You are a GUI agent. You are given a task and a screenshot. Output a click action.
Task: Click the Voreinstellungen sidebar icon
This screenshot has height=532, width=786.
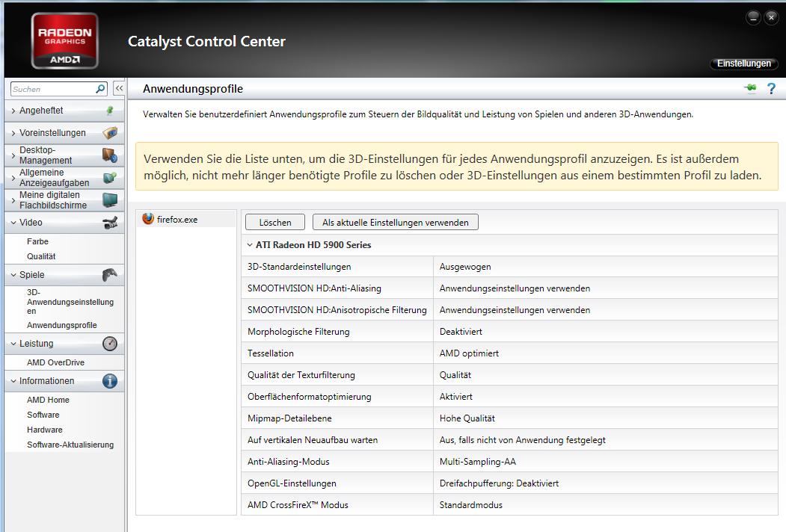110,133
